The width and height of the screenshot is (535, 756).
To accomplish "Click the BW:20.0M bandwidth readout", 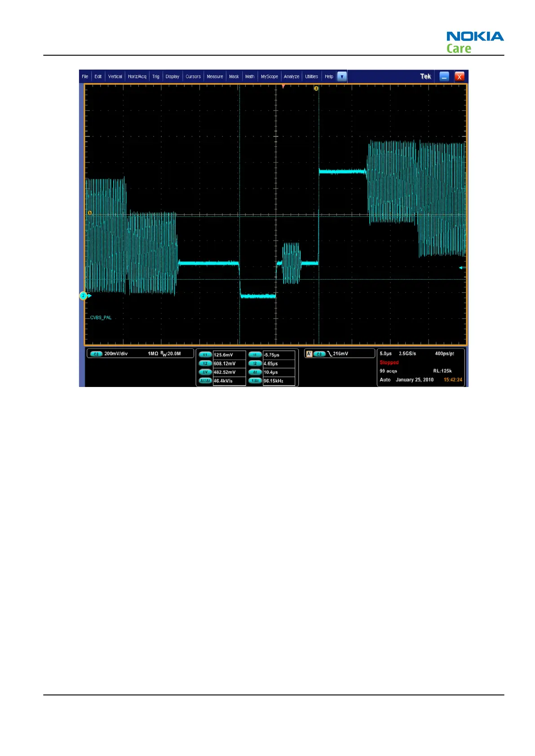I will [x=171, y=354].
